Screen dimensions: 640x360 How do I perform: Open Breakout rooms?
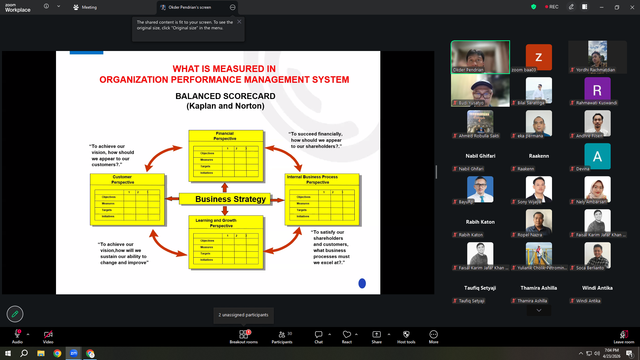[244, 337]
